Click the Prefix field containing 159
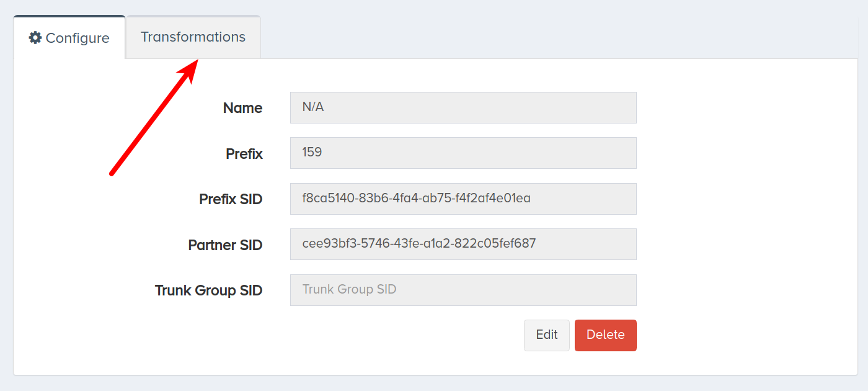The image size is (868, 391). (463, 153)
